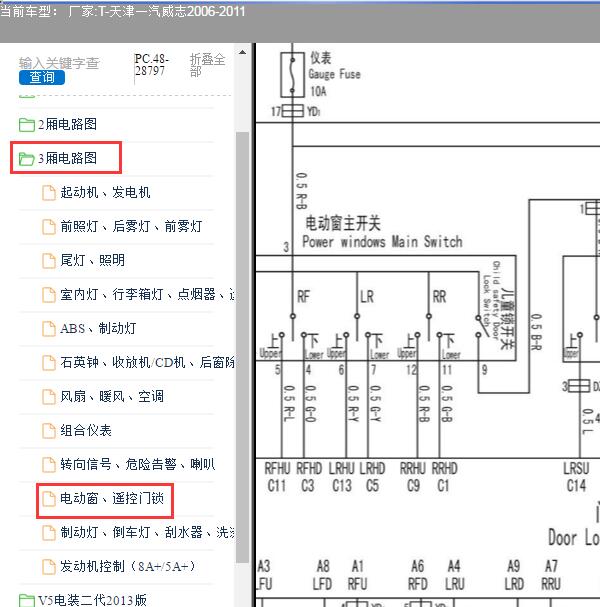Image resolution: width=600 pixels, height=607 pixels.
Task: Click the Power windows Main Switch label
Action: click(382, 242)
